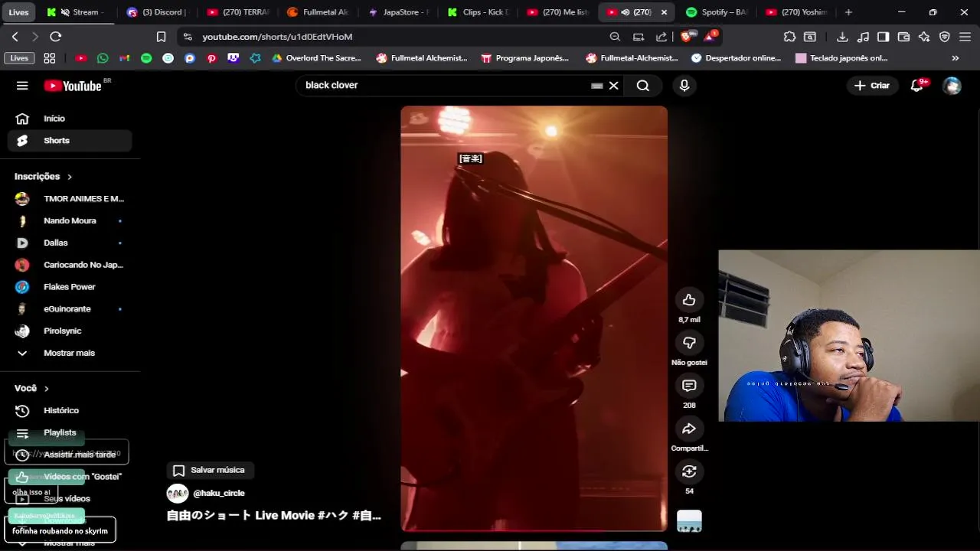Image resolution: width=980 pixels, height=551 pixels.
Task: Switch to the Spotify tab
Action: click(x=717, y=12)
